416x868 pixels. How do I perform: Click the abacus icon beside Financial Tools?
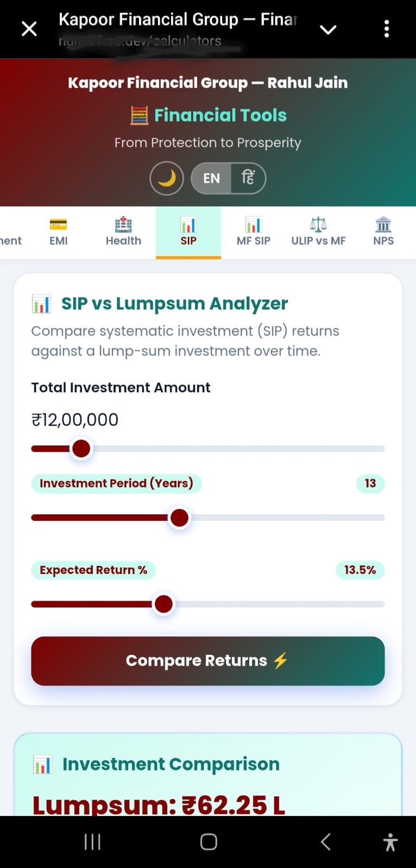[140, 115]
